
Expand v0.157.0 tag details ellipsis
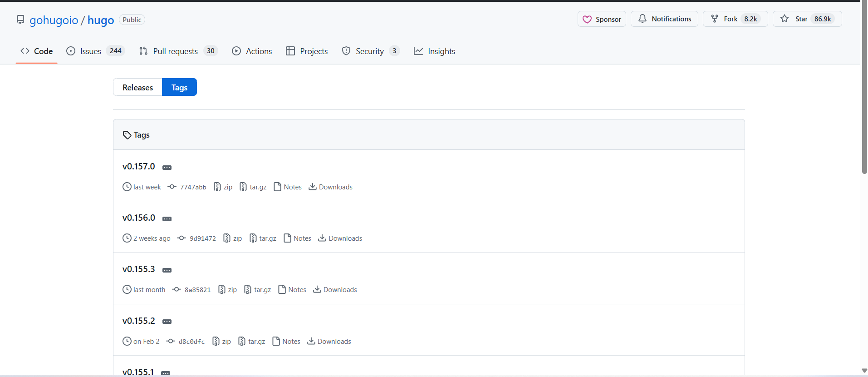[167, 168]
